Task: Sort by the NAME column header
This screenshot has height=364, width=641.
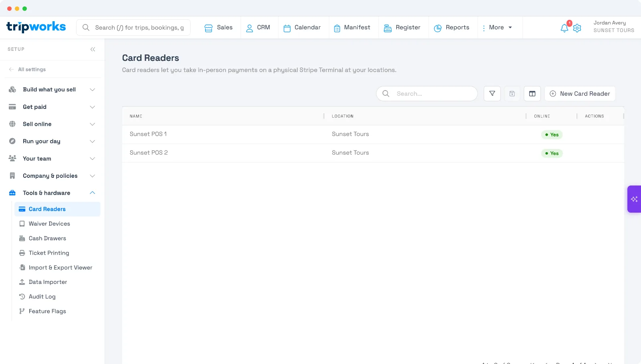Action: [x=136, y=116]
